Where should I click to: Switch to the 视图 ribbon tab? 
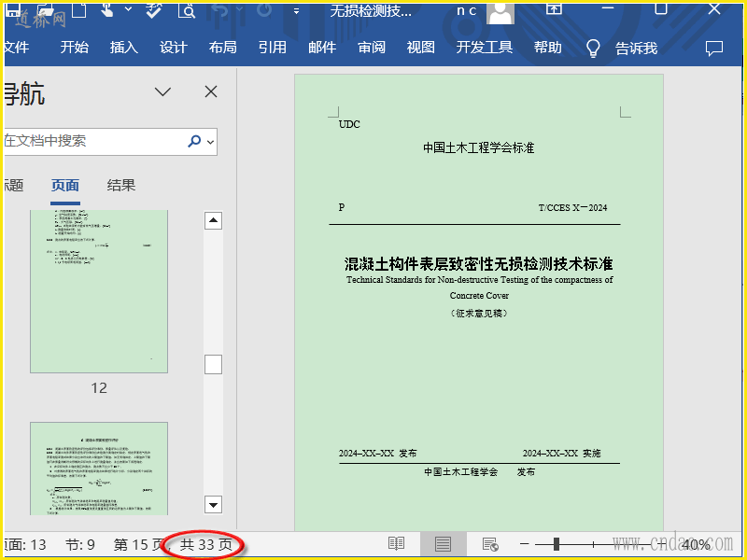(x=421, y=48)
